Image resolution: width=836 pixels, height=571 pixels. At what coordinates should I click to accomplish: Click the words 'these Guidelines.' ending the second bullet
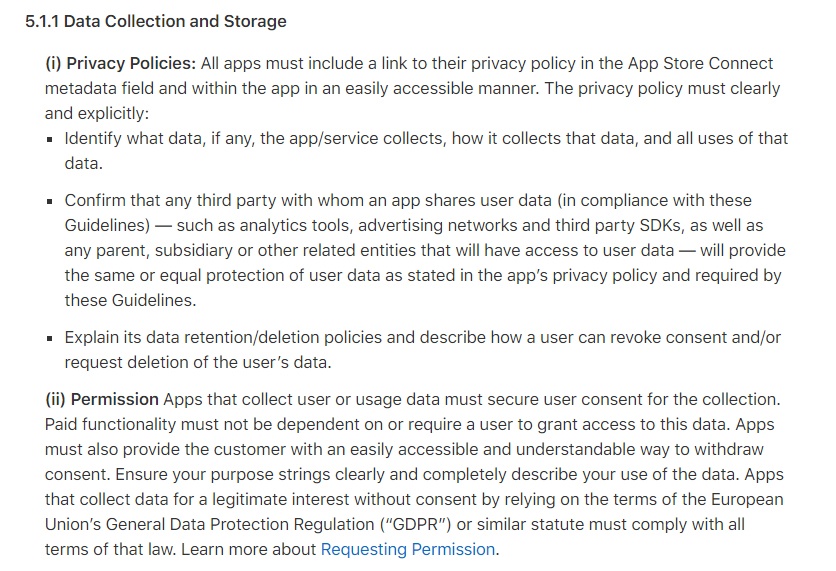(131, 300)
